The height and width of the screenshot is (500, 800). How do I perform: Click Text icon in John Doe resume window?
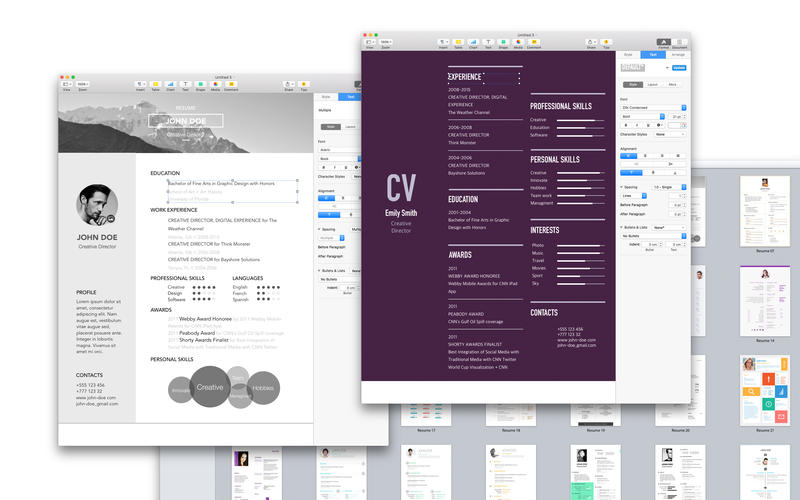(x=185, y=84)
